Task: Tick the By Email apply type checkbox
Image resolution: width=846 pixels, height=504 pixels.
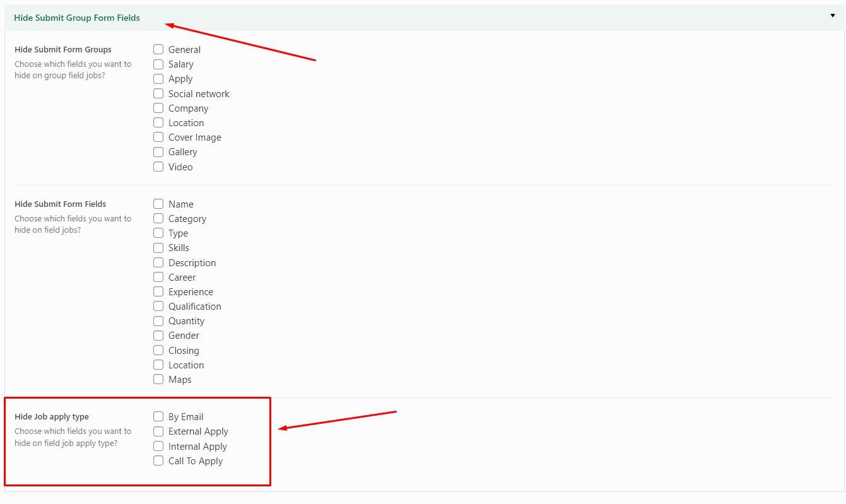Action: (158, 416)
